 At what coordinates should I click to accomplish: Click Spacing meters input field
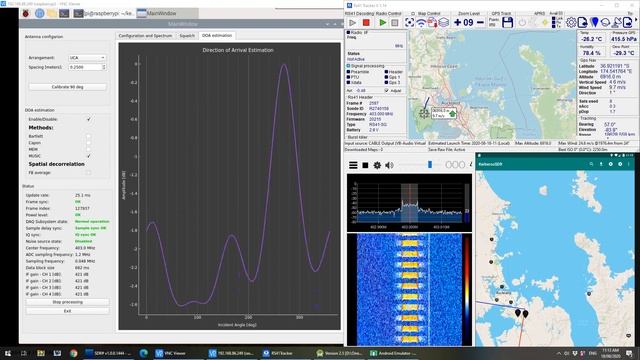tap(85, 67)
